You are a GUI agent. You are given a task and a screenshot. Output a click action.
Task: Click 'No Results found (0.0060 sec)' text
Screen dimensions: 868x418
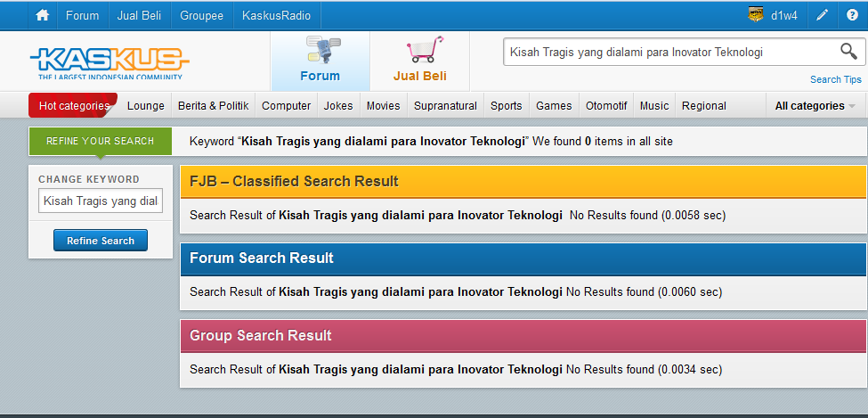point(644,291)
